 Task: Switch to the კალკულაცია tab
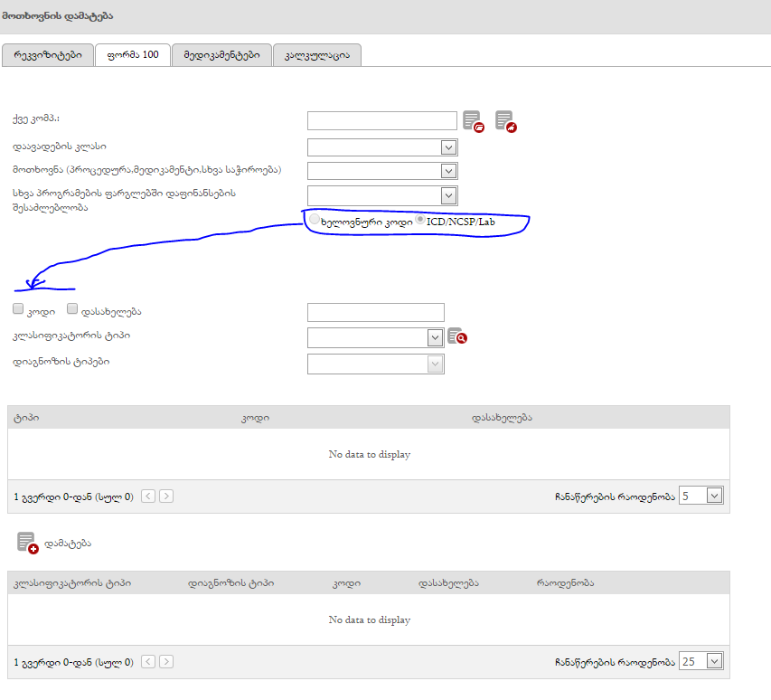click(x=316, y=55)
